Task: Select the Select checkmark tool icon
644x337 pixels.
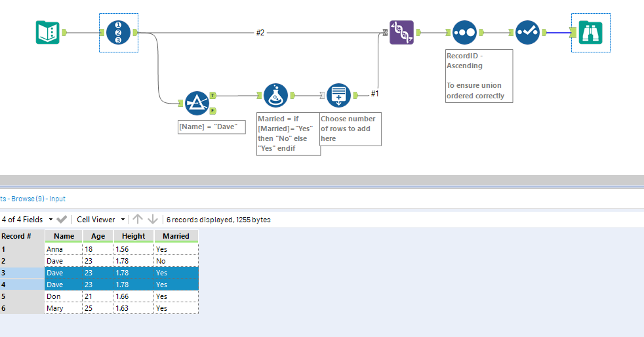Action: pyautogui.click(x=527, y=32)
